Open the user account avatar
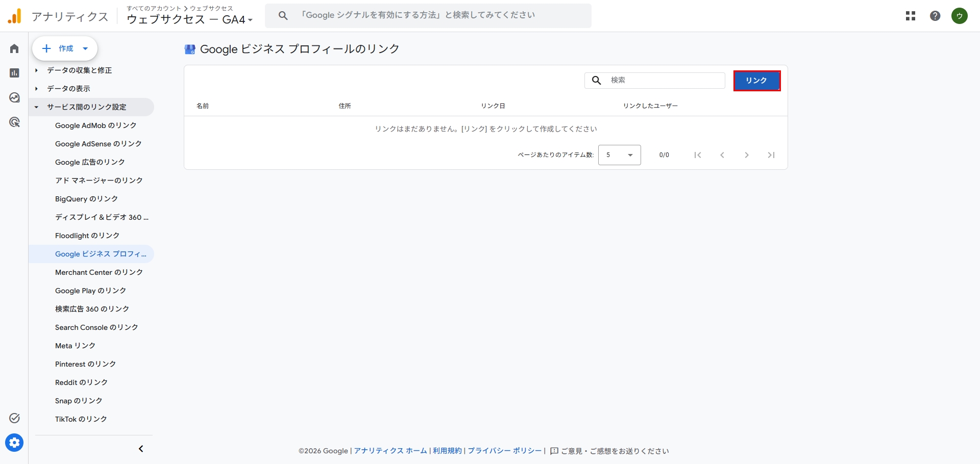This screenshot has height=464, width=980. tap(960, 16)
